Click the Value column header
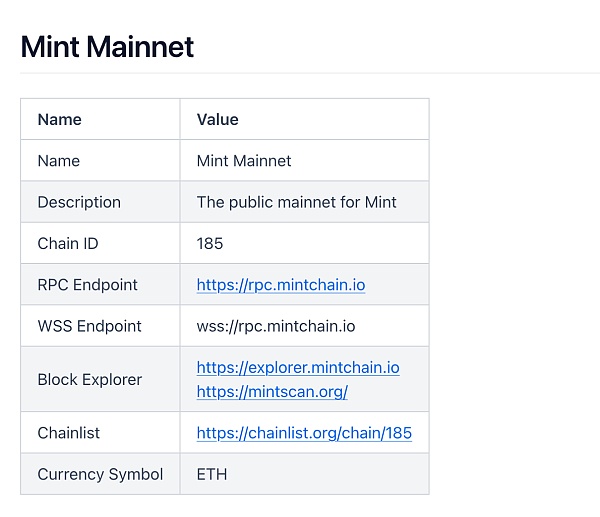The width and height of the screenshot is (600, 517). point(217,119)
